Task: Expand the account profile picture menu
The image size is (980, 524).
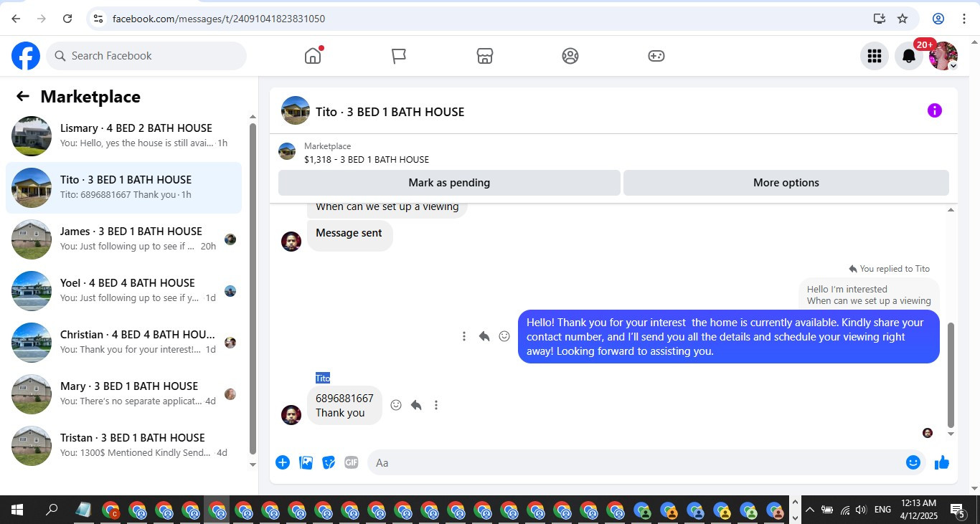Action: 943,56
